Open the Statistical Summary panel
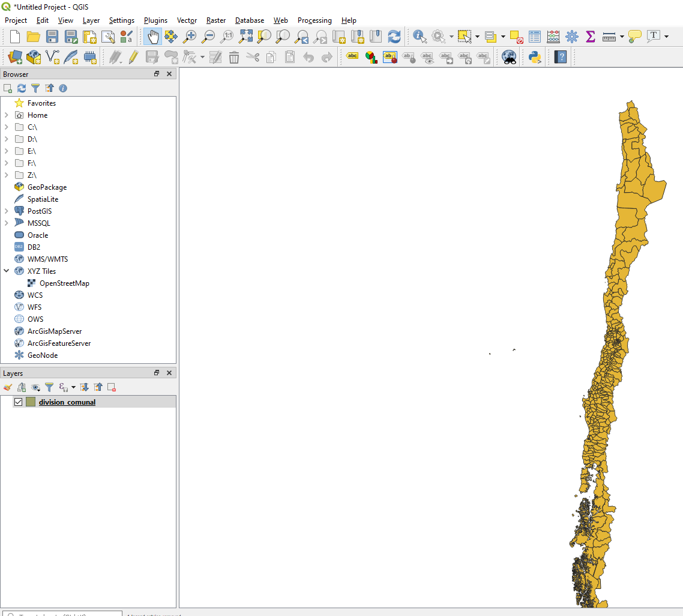 pyautogui.click(x=590, y=36)
